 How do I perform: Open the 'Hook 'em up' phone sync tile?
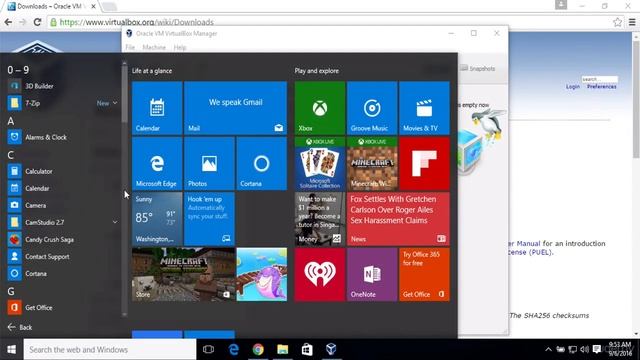click(209, 219)
